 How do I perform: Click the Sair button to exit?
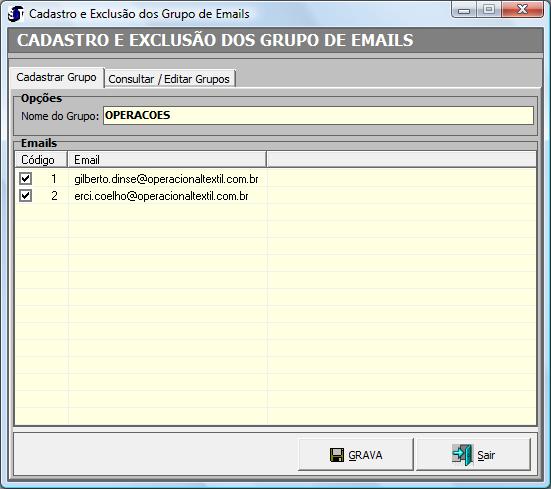click(x=473, y=455)
